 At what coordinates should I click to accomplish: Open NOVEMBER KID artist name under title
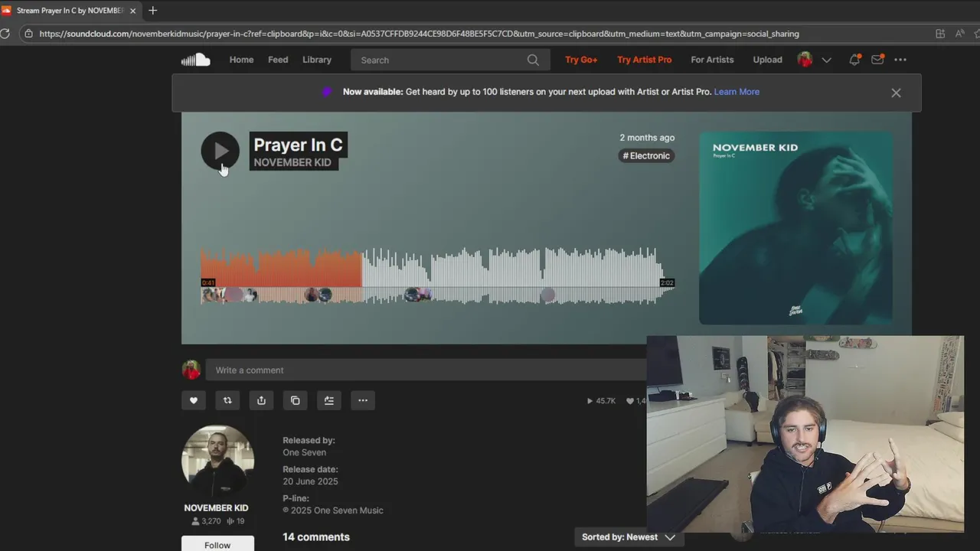tap(292, 162)
